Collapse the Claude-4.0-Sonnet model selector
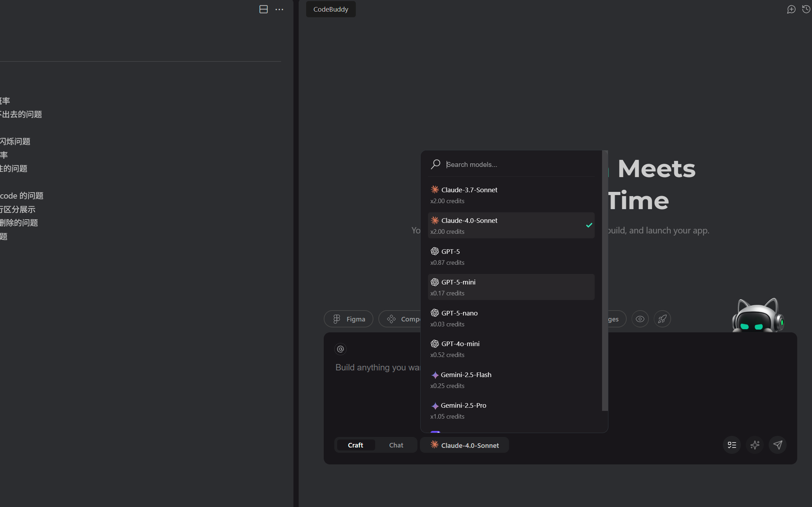Screen dimensions: 812x507 pos(464,445)
